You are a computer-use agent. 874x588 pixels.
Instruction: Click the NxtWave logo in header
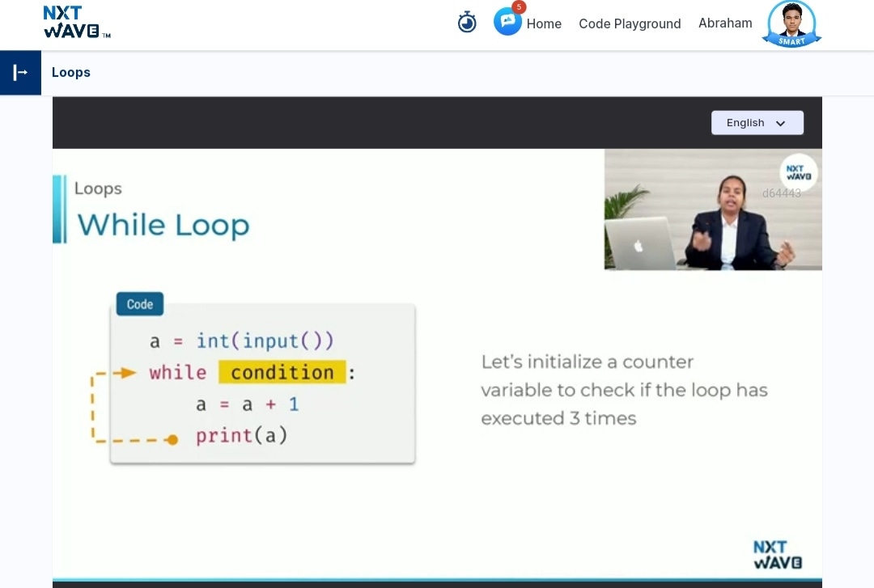(x=77, y=23)
